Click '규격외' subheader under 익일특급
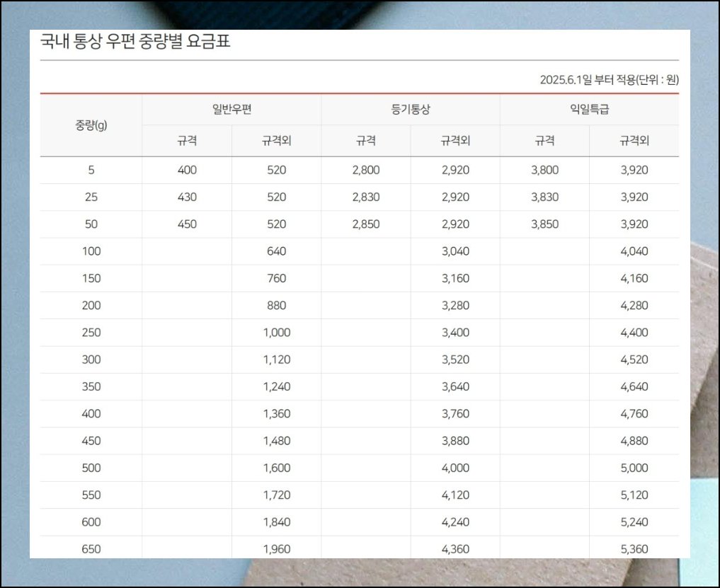The height and width of the screenshot is (588, 720). coord(634,141)
